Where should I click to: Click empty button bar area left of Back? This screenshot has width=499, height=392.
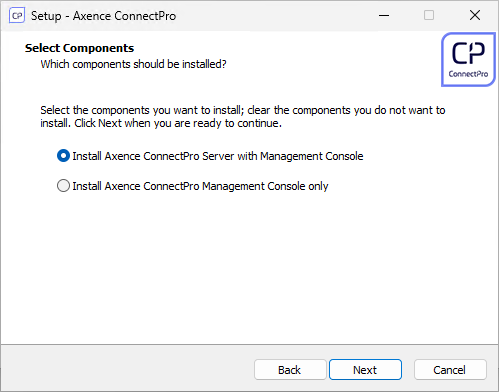click(x=127, y=369)
